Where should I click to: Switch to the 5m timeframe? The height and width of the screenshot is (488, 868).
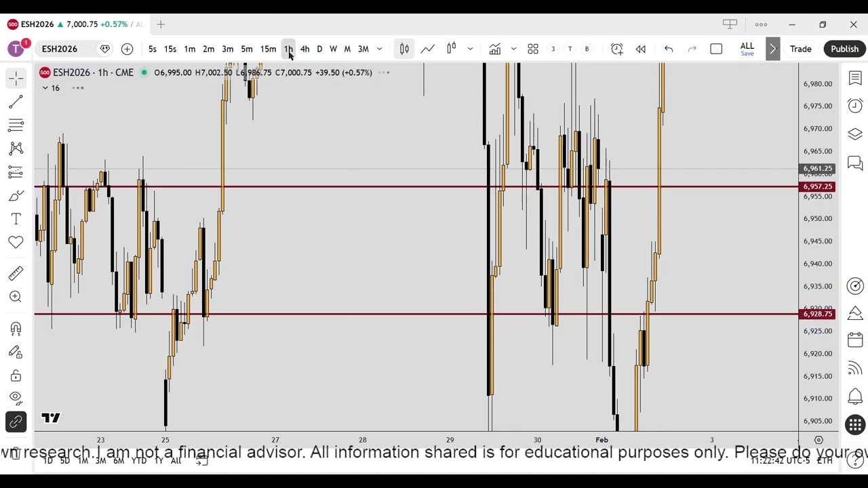[x=247, y=49]
